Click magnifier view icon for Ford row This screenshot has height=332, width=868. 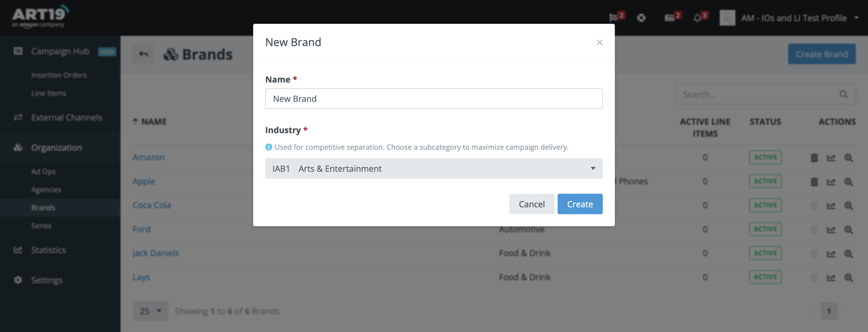848,230
